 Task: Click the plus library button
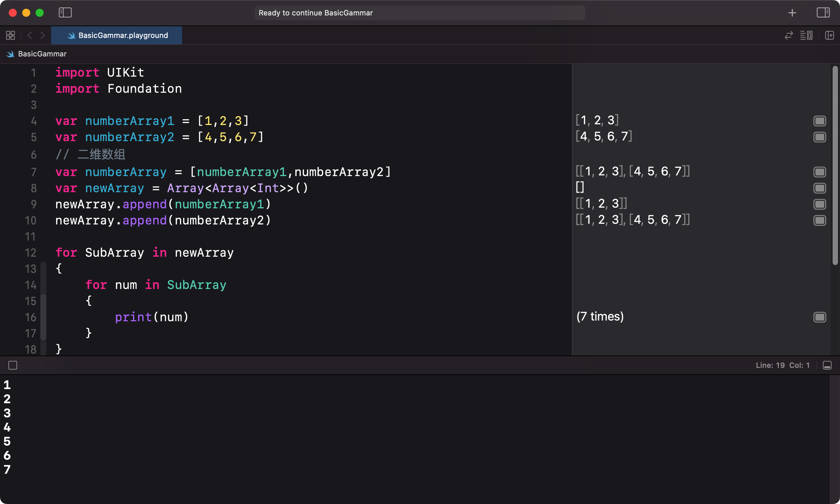point(792,13)
